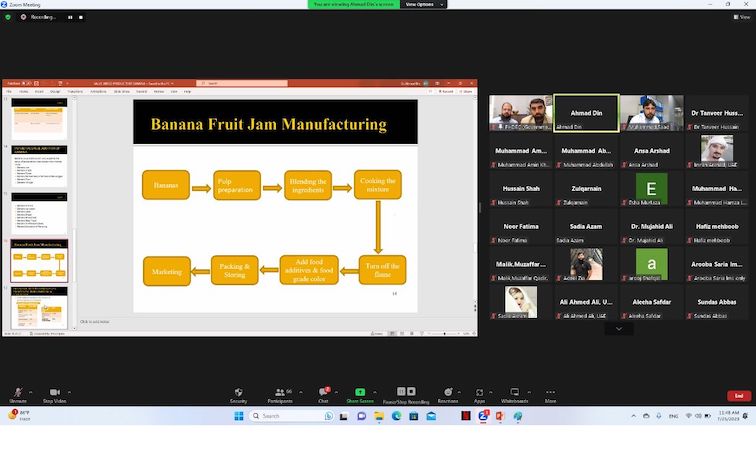Open the Reactions menu
The image size is (756, 450).
click(447, 394)
